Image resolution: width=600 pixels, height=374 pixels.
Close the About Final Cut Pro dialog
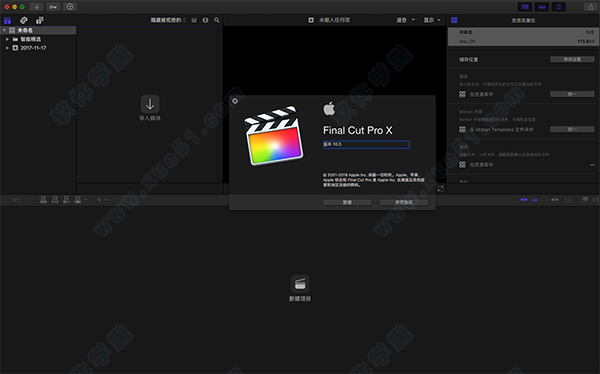click(235, 101)
